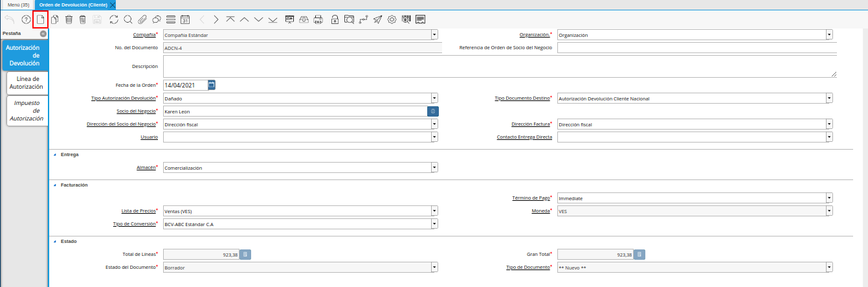Collapse the Facturación section
868x287 pixels.
[x=54, y=185]
